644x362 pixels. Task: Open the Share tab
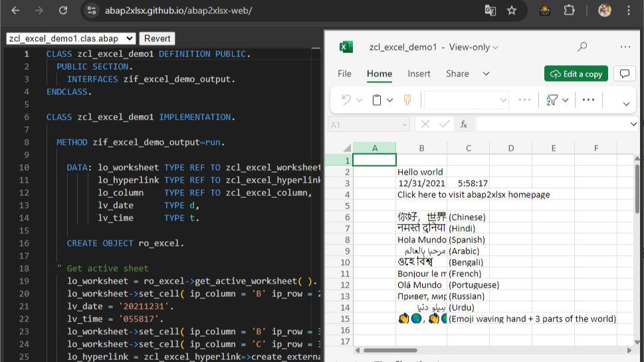point(457,74)
